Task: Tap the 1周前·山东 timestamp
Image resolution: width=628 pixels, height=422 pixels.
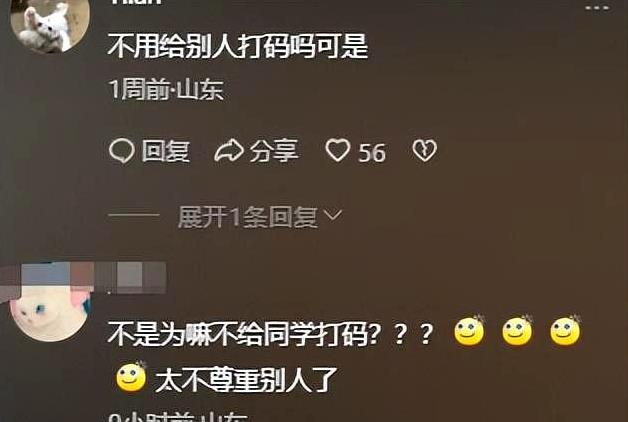Action: [x=166, y=90]
